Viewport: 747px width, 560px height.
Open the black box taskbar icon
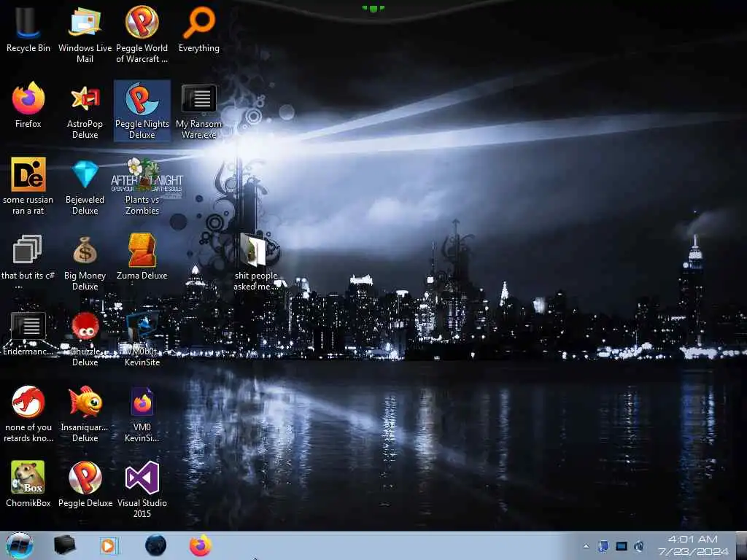click(x=64, y=545)
